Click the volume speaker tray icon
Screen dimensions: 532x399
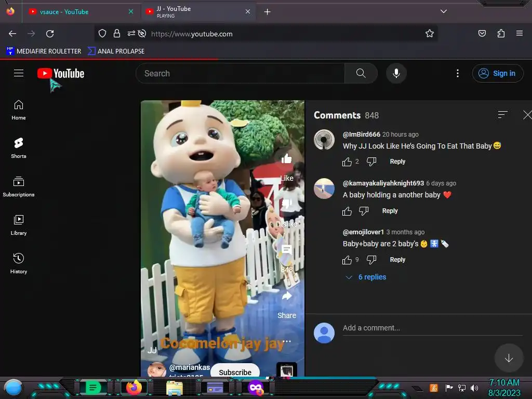coord(474,388)
